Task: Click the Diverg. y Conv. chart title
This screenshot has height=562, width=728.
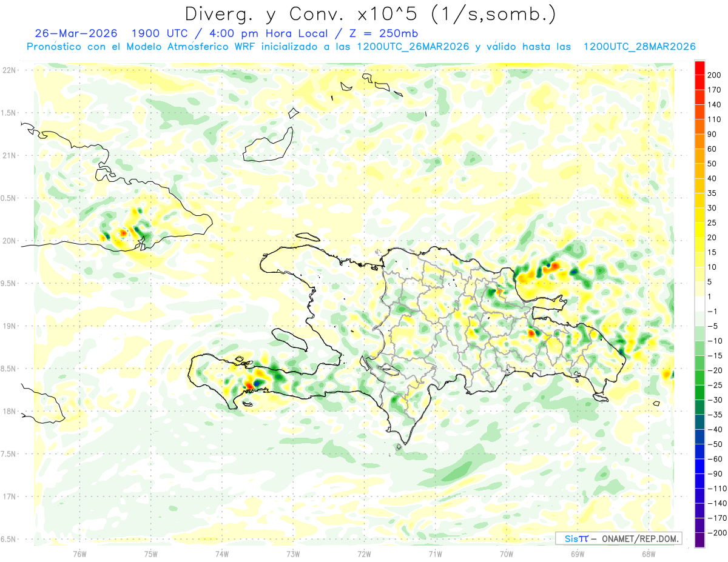Action: tap(370, 13)
